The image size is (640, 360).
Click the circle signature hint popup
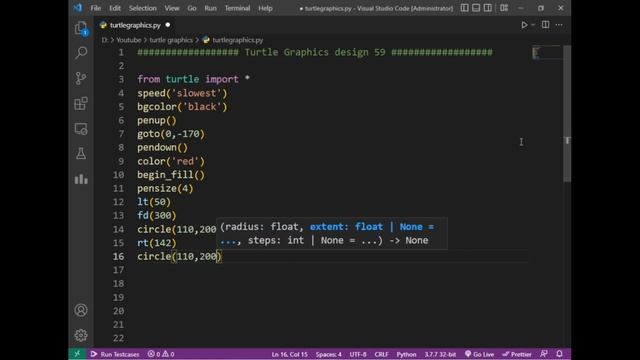coord(331,233)
